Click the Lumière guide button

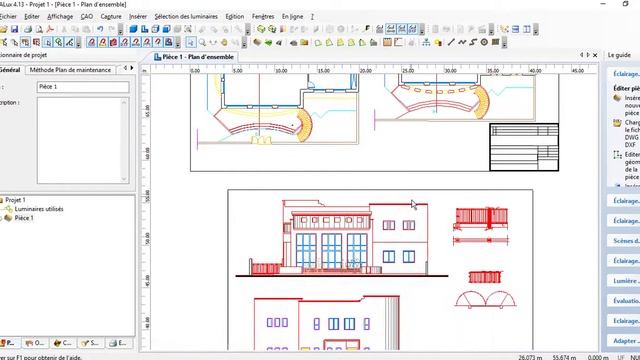tap(624, 281)
